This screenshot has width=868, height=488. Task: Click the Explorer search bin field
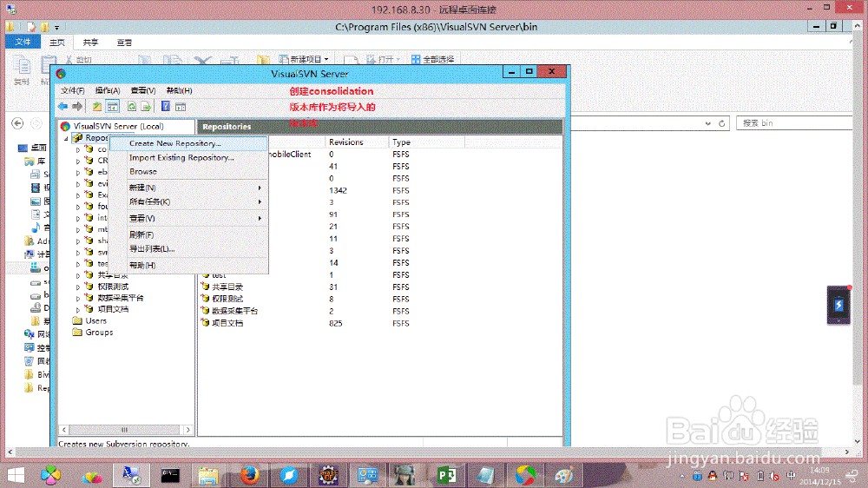[x=794, y=123]
